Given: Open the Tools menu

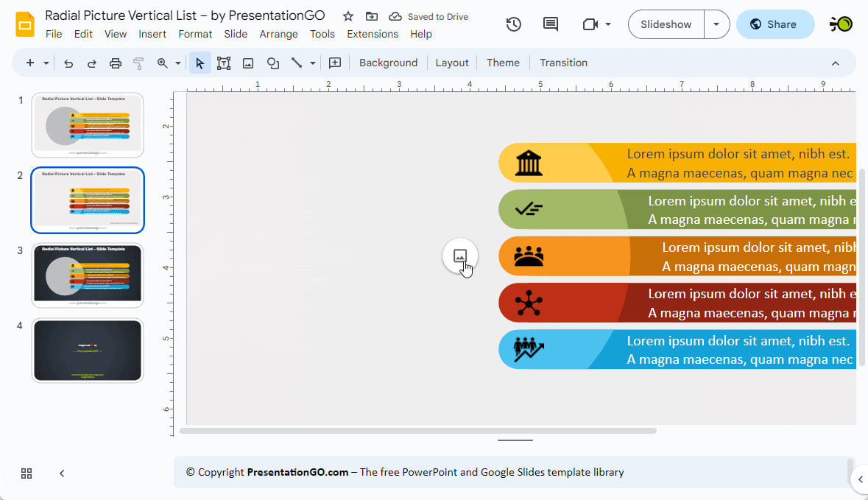Looking at the screenshot, I should click(x=322, y=35).
